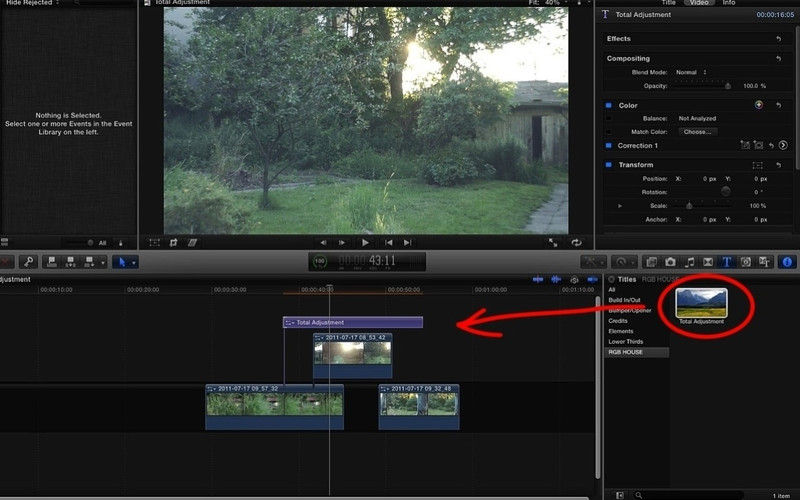Show Transform onscreen controls icon
800x500 pixels.
(x=758, y=165)
